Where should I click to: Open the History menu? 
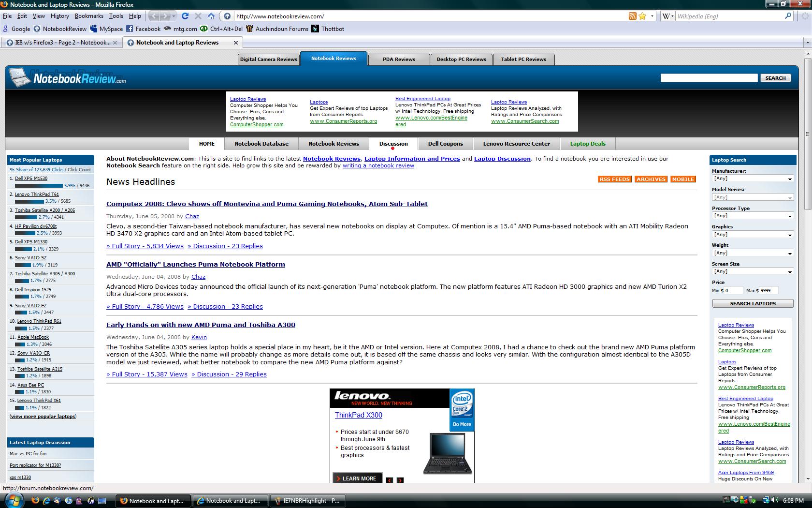60,16
